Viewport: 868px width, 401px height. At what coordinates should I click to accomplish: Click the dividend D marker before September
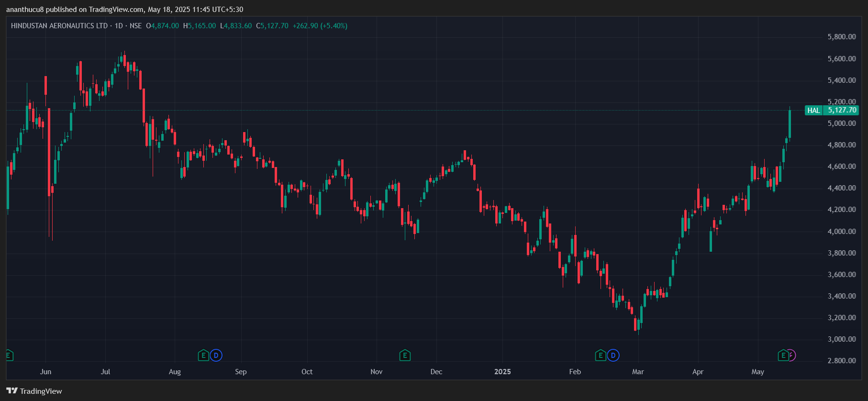pos(216,356)
